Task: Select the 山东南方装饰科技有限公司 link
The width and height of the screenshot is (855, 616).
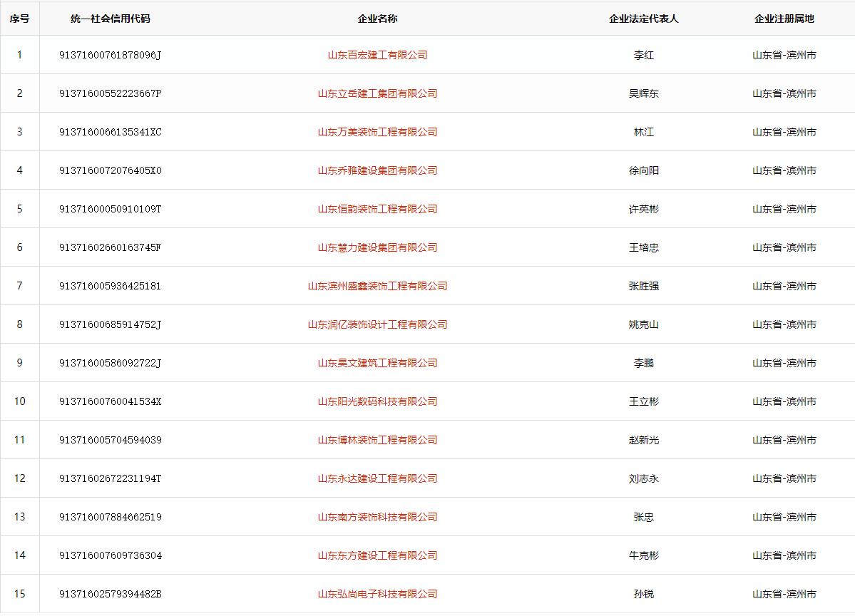Action: click(377, 517)
